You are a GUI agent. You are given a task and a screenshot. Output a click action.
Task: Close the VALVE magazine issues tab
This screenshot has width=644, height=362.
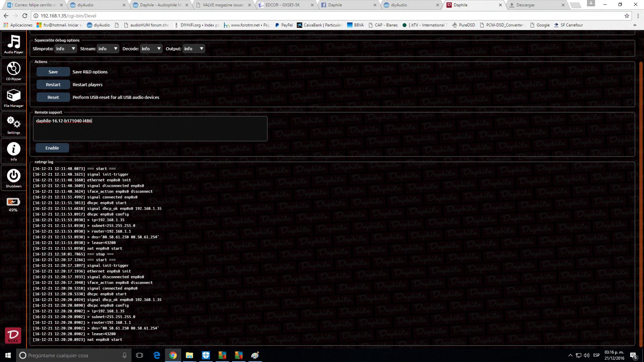249,5
